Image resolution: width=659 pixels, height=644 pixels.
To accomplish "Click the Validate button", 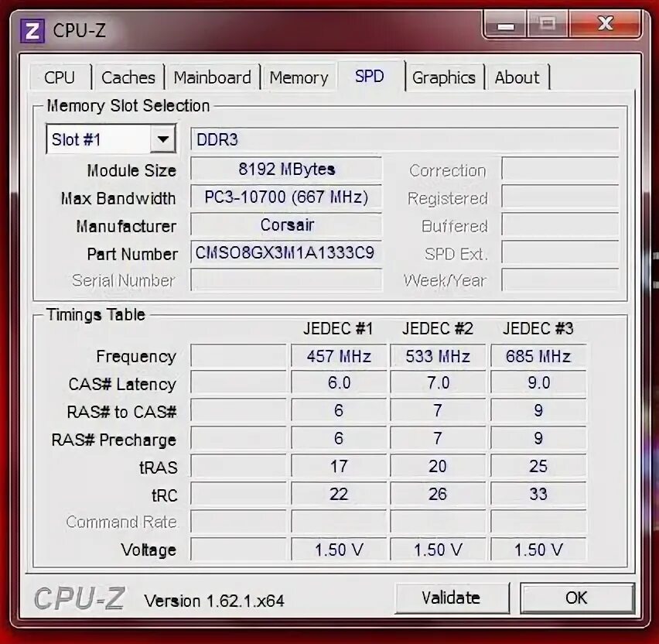I will [452, 598].
